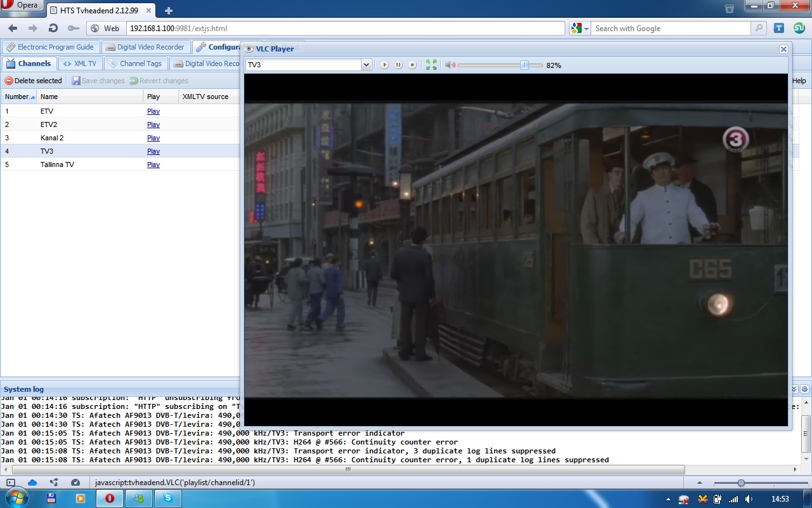Open the blue T extension icon

(779, 28)
